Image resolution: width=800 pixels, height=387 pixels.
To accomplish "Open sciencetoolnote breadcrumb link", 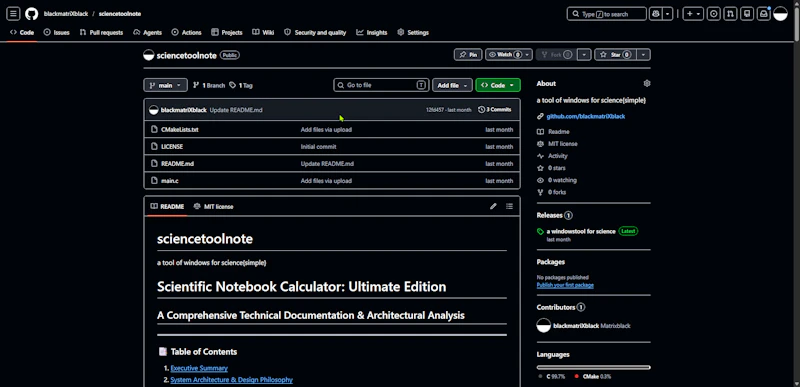I will (x=120, y=14).
